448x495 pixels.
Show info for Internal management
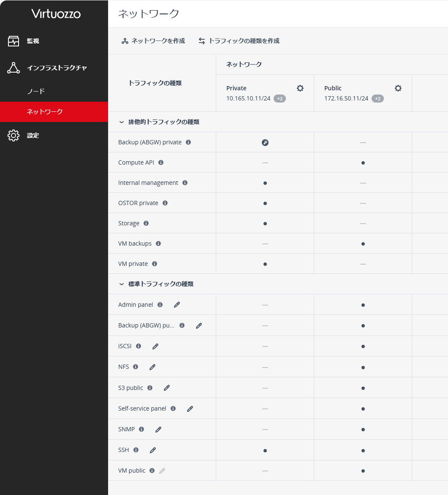click(185, 183)
